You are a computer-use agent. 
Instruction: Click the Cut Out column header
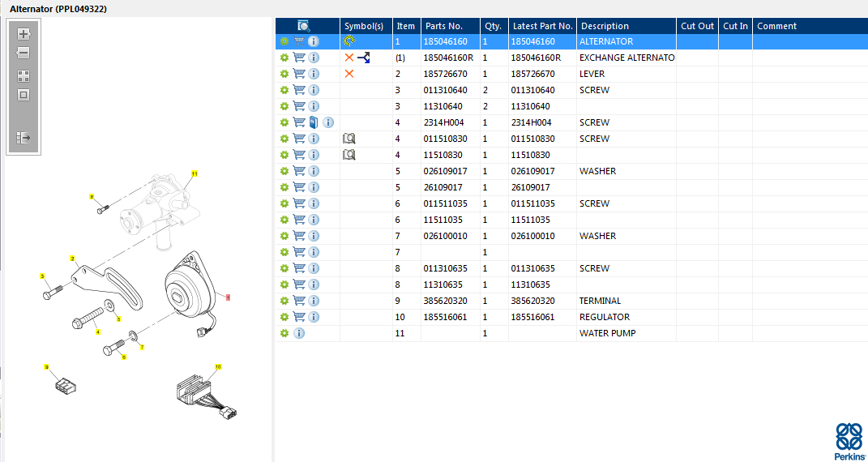[698, 26]
